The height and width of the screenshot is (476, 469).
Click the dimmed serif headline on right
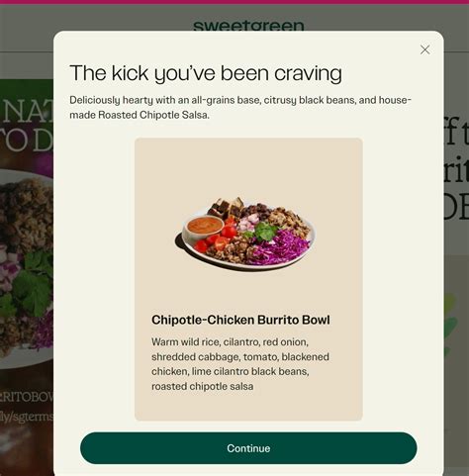click(x=456, y=171)
